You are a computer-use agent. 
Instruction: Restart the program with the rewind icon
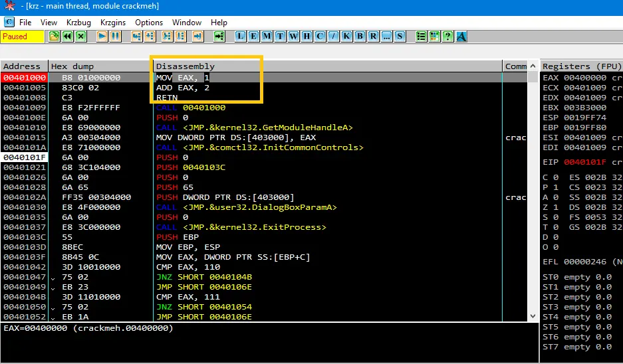pyautogui.click(x=68, y=37)
